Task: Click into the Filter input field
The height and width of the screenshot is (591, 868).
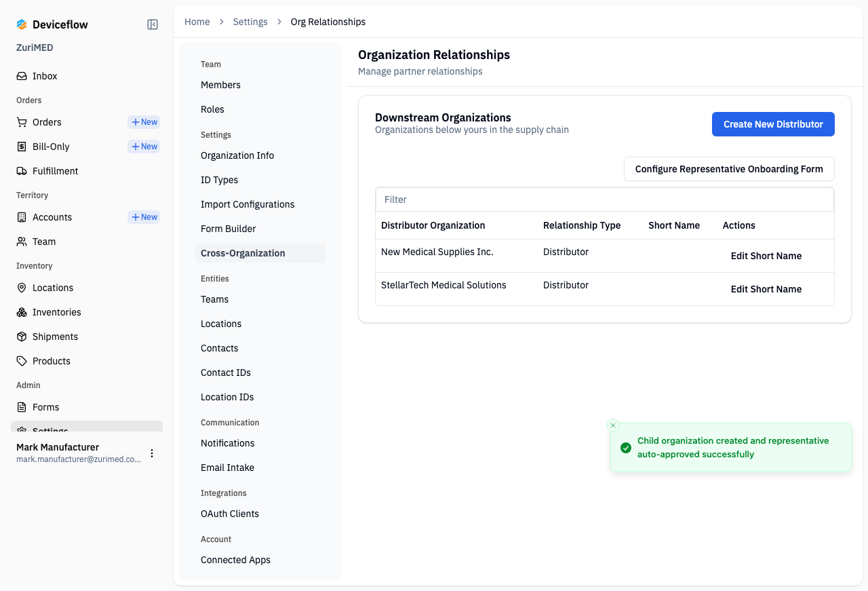Action: point(604,199)
